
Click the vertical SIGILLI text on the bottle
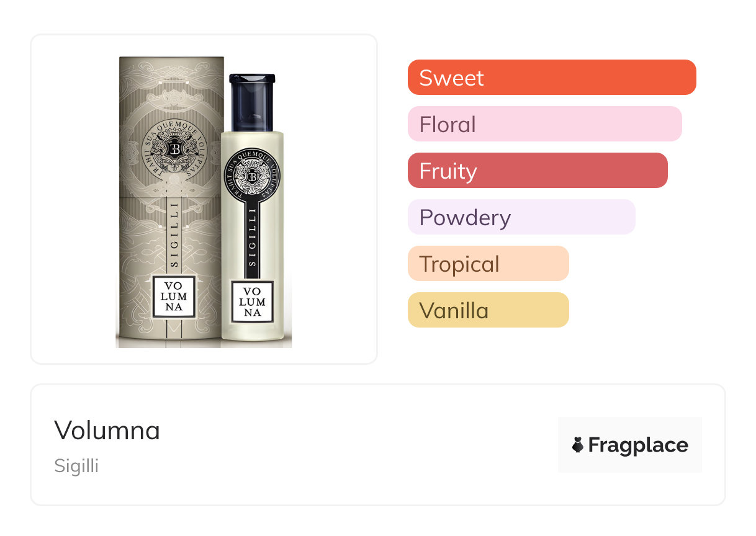[x=252, y=238]
